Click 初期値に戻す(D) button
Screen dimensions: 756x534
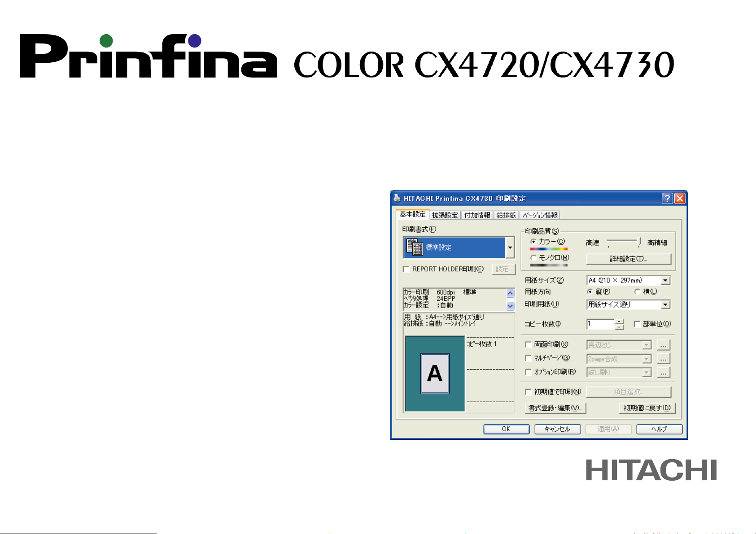click(647, 408)
